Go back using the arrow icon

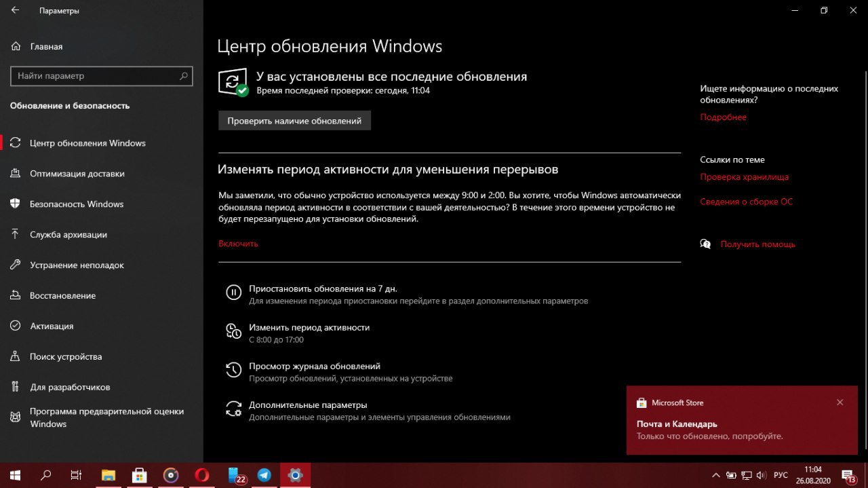16,11
